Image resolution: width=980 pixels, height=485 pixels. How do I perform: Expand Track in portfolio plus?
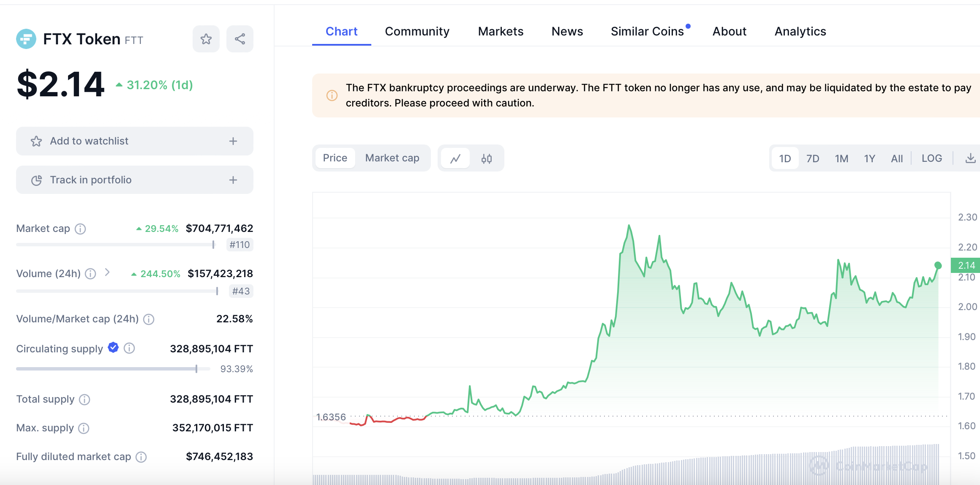tap(233, 180)
